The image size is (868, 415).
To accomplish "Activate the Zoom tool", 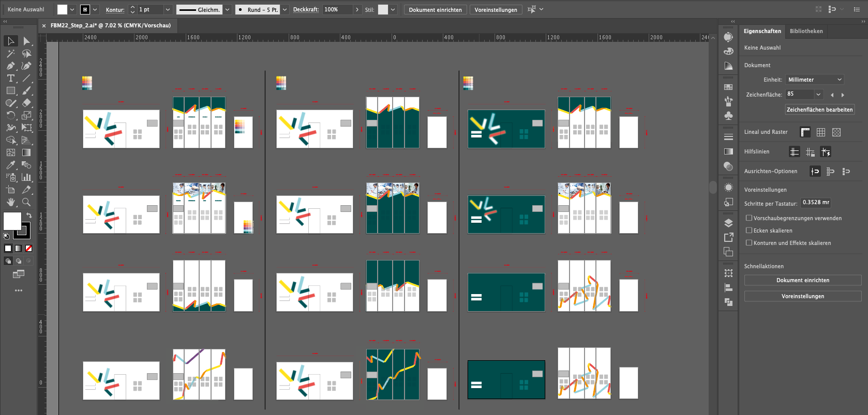I will (x=26, y=202).
